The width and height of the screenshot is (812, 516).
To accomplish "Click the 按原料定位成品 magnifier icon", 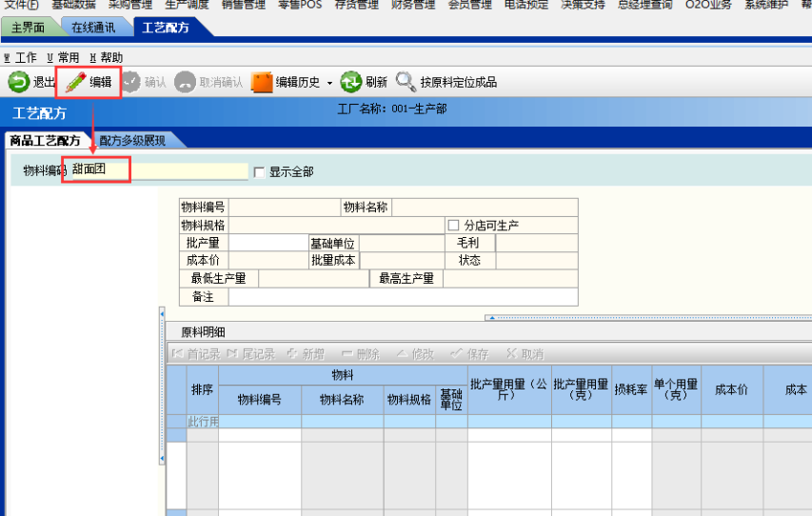I will click(406, 82).
